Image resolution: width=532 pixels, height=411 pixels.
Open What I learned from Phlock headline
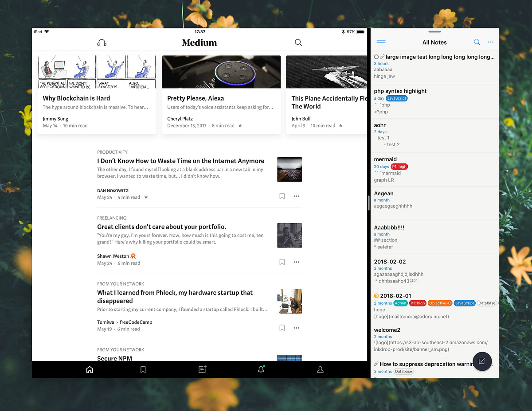(175, 297)
